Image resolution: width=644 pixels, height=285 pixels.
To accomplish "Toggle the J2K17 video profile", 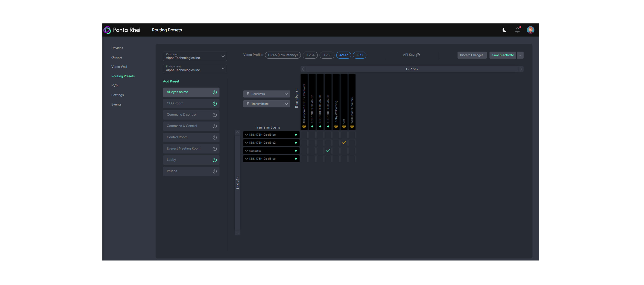I will (343, 55).
